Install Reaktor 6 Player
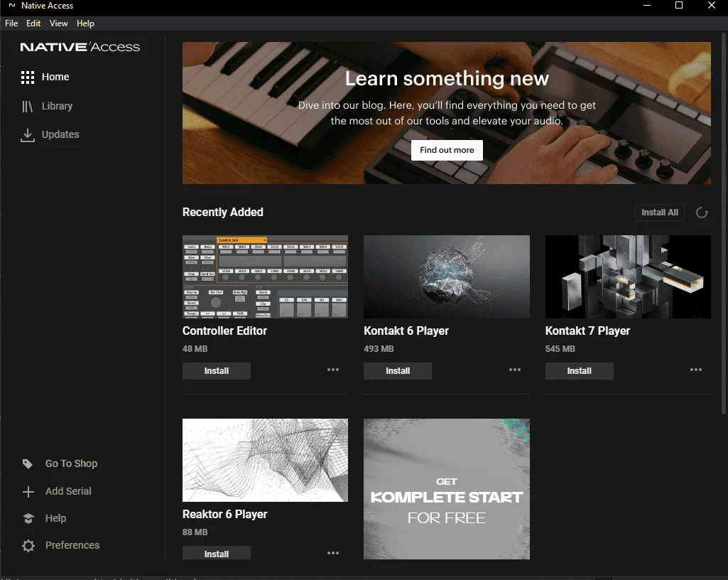Viewport: 728px width, 580px height. click(217, 553)
